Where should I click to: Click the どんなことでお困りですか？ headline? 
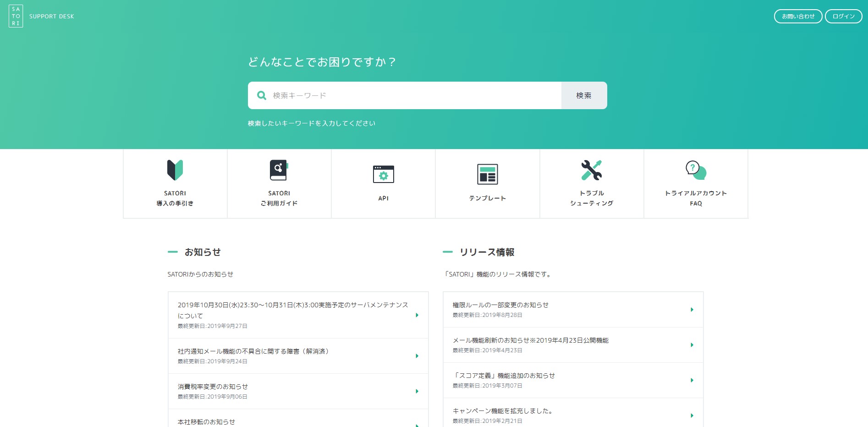pyautogui.click(x=322, y=62)
